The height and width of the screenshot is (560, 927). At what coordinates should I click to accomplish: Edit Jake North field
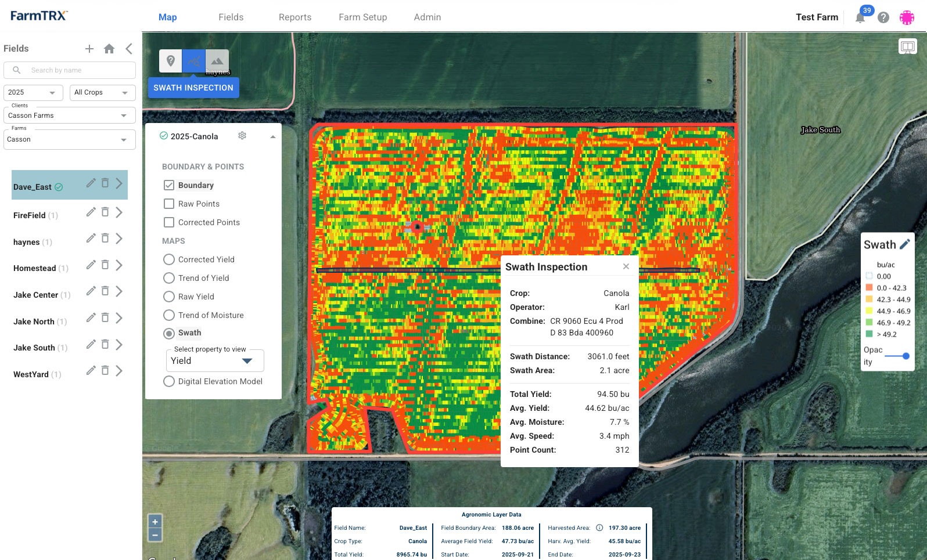coord(91,317)
